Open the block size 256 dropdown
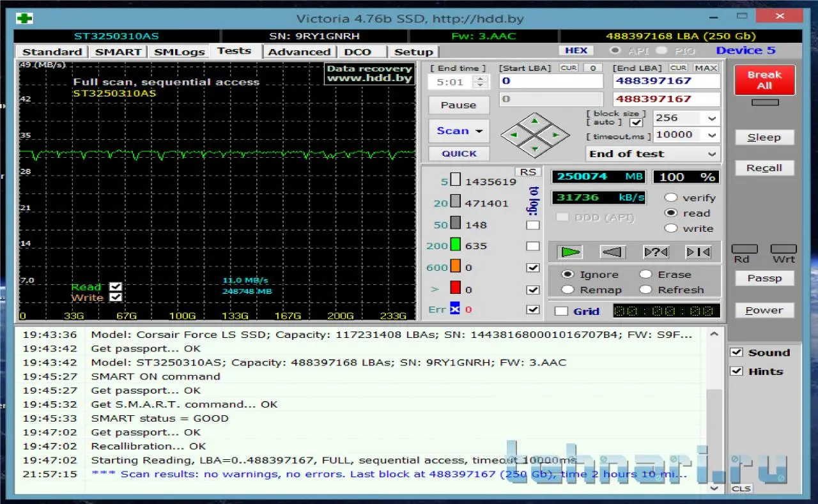 tap(712, 118)
